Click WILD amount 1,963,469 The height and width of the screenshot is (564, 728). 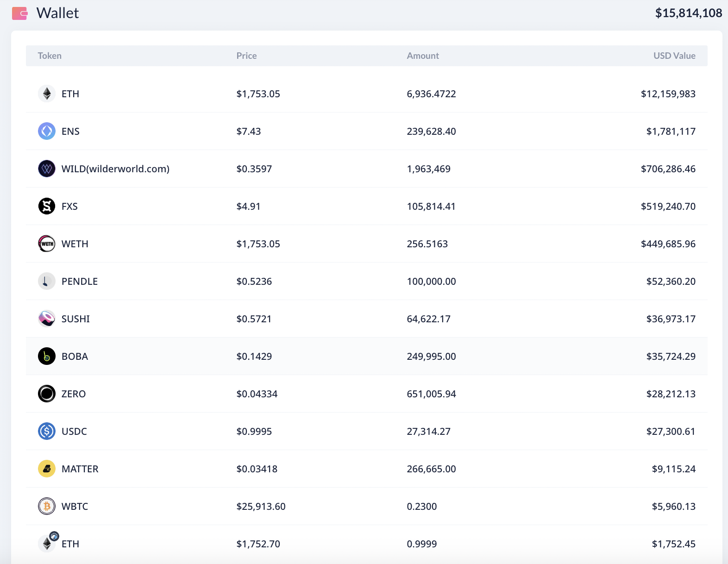coord(428,169)
